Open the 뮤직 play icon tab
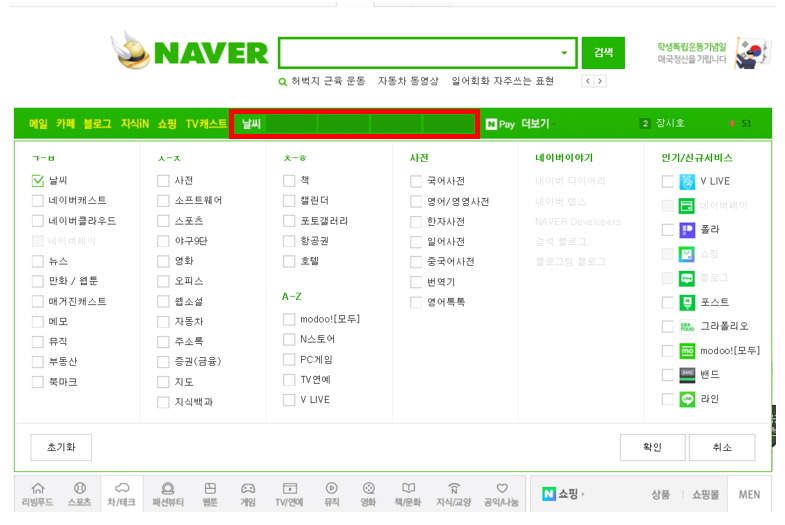The width and height of the screenshot is (785, 525). click(x=331, y=494)
